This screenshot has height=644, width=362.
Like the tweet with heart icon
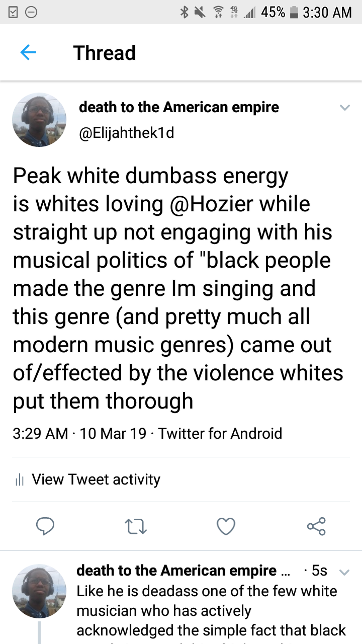pyautogui.click(x=226, y=526)
